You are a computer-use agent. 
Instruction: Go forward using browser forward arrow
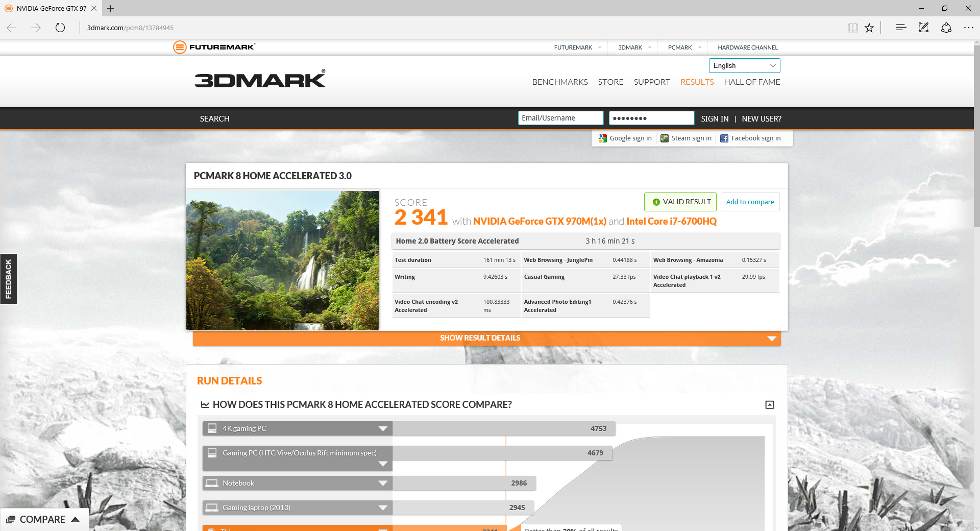tap(36, 28)
